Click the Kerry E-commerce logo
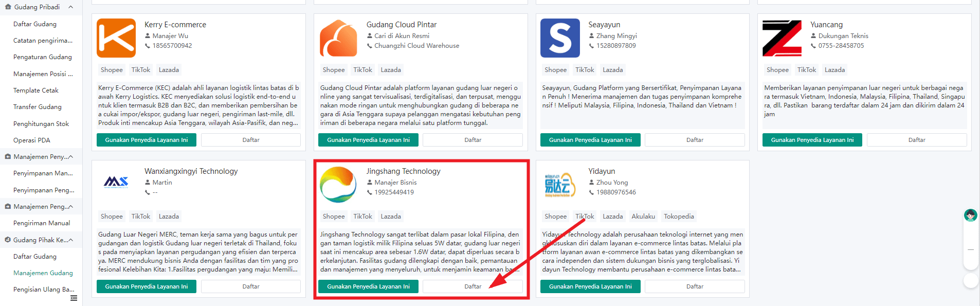980x306 pixels. tap(116, 38)
